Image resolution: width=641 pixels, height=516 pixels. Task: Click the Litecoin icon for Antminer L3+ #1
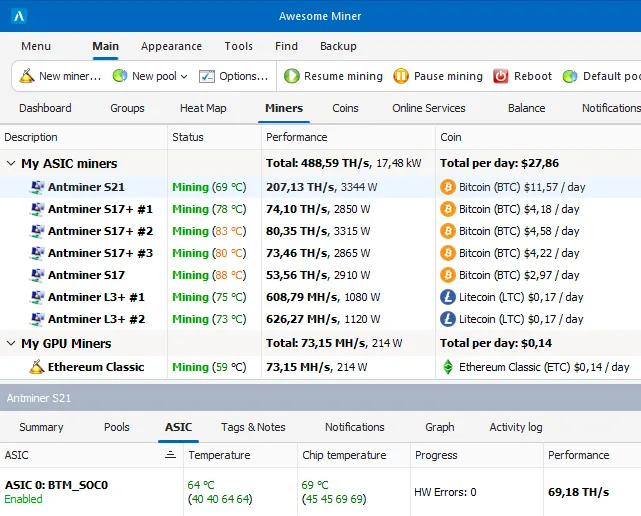pyautogui.click(x=447, y=297)
